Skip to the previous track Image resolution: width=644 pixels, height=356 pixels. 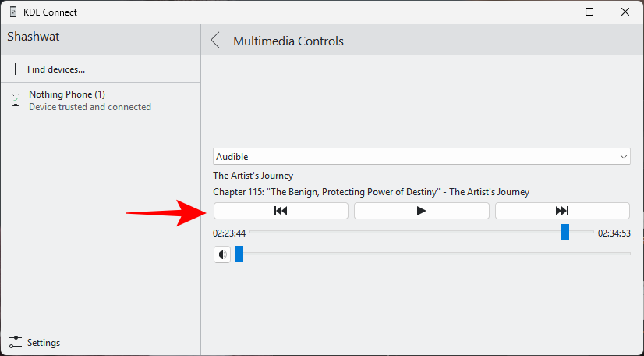click(x=281, y=211)
